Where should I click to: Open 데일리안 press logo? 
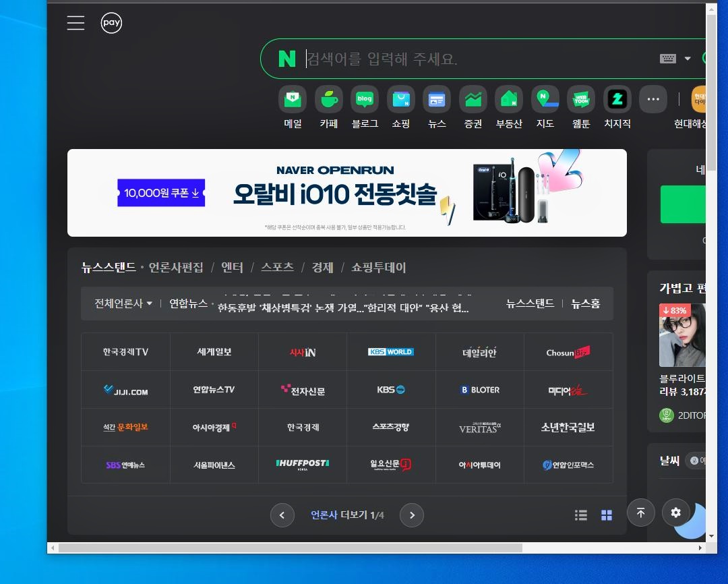coord(480,352)
